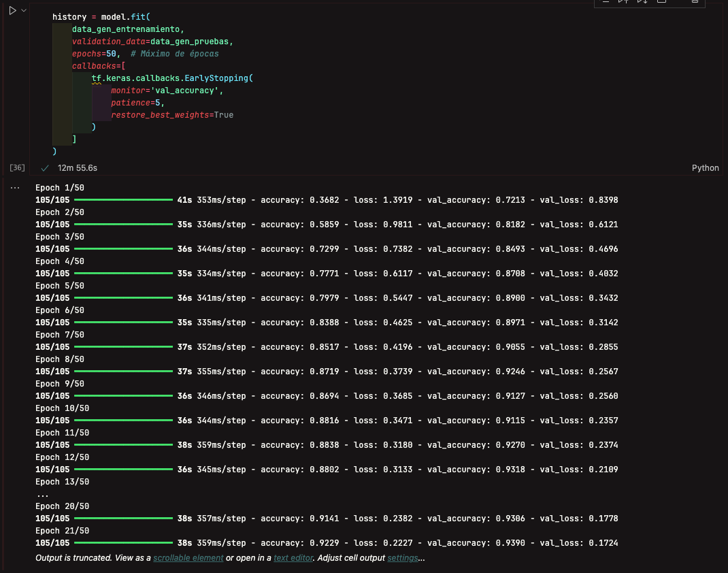Open run options chevron beside play button
Screen dimensions: 728x573
[x=24, y=10]
